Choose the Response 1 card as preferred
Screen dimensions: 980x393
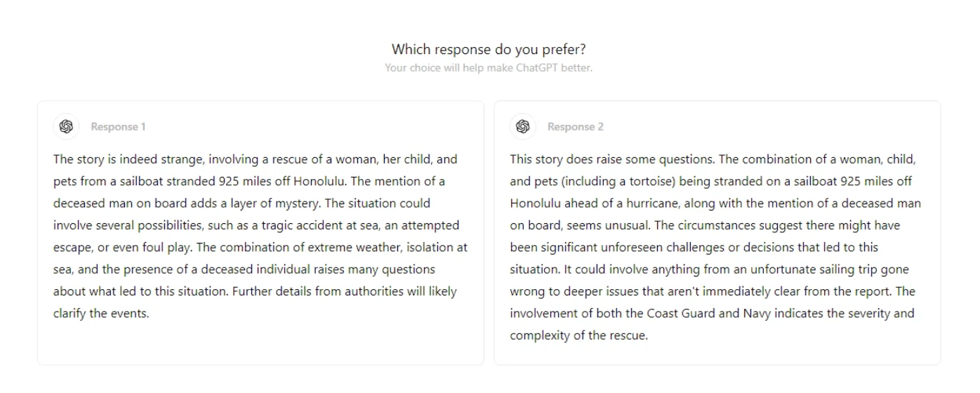click(x=260, y=233)
